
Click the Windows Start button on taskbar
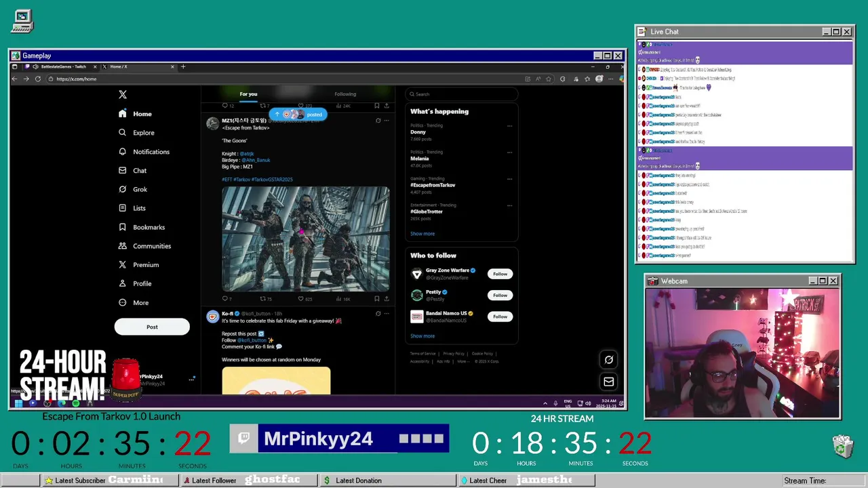(18, 404)
